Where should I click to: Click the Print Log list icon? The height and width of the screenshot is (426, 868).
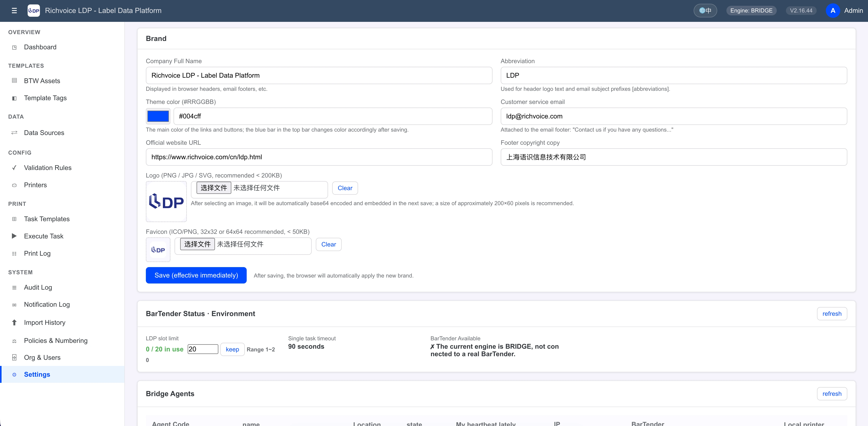point(14,253)
